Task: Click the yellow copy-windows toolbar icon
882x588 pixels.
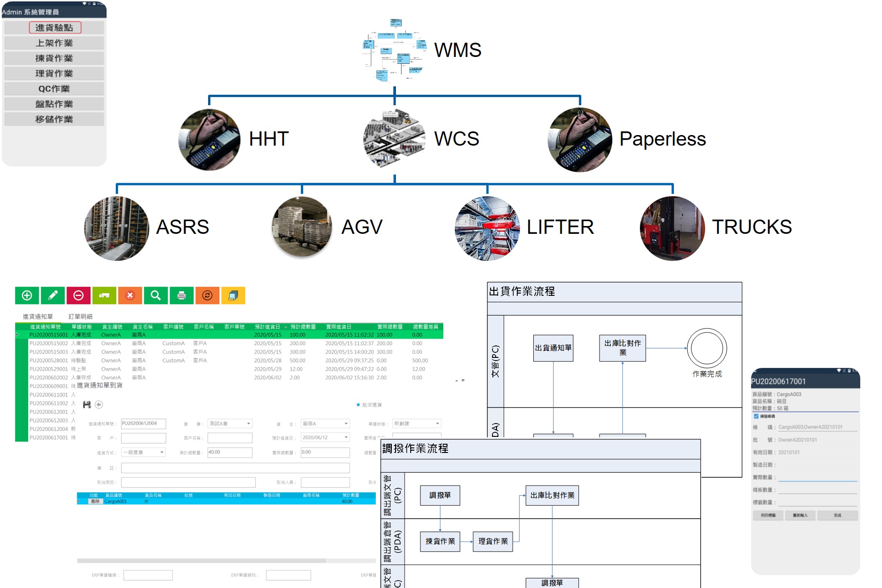Action: click(233, 295)
